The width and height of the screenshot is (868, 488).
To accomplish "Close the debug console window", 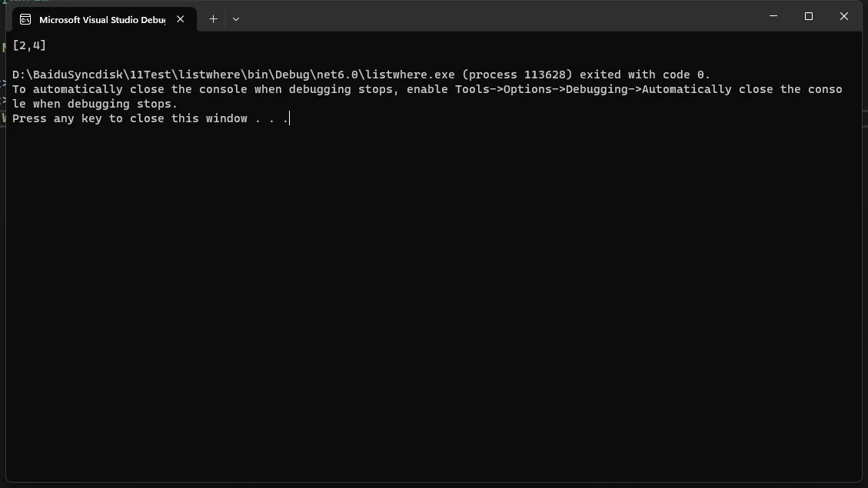I will (x=843, y=16).
